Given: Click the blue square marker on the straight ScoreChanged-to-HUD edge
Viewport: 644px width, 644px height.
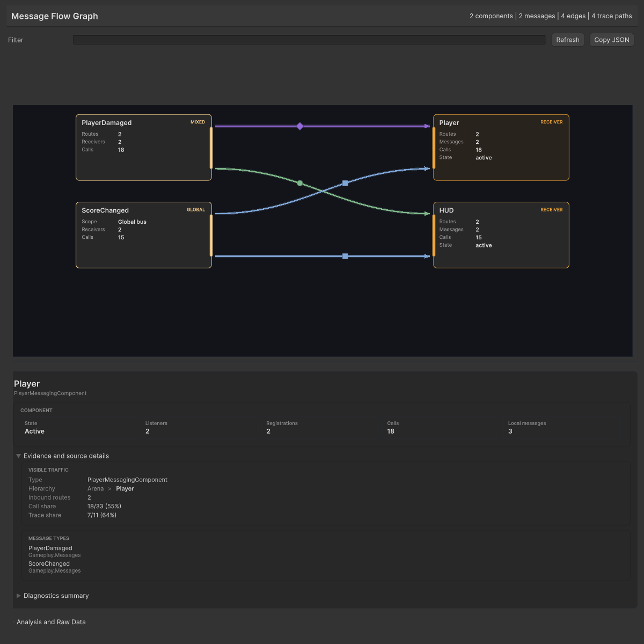Looking at the screenshot, I should click(345, 256).
